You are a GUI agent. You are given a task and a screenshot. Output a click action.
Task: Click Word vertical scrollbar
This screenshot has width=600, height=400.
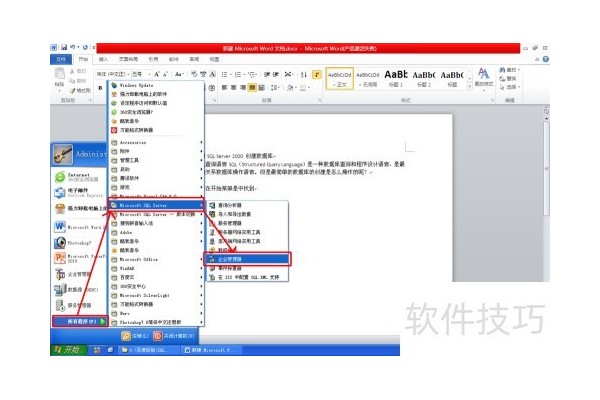[546, 168]
